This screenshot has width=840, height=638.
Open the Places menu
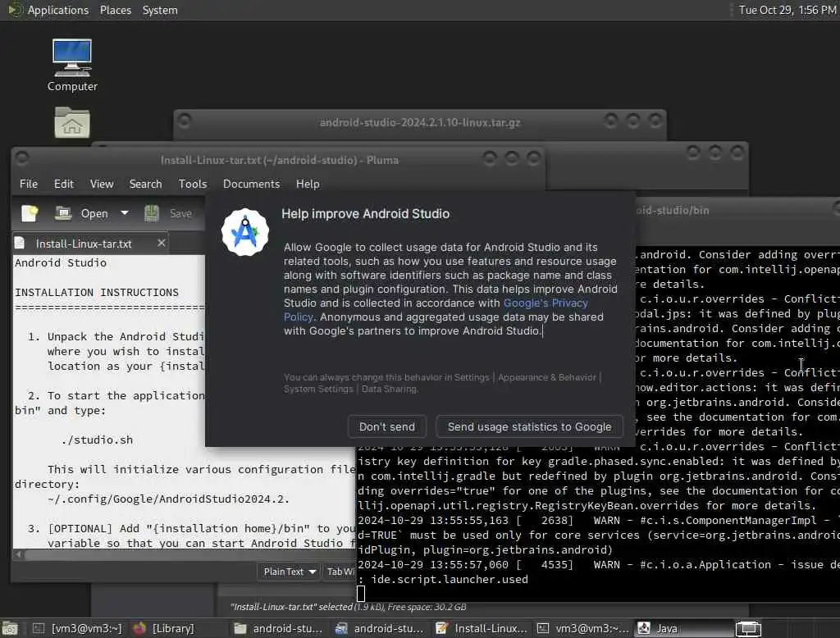(115, 10)
